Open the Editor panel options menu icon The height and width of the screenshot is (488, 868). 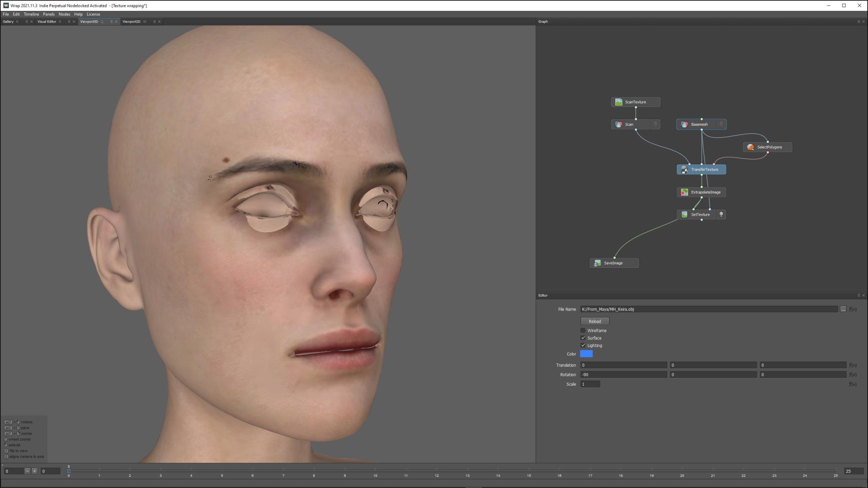coord(858,295)
